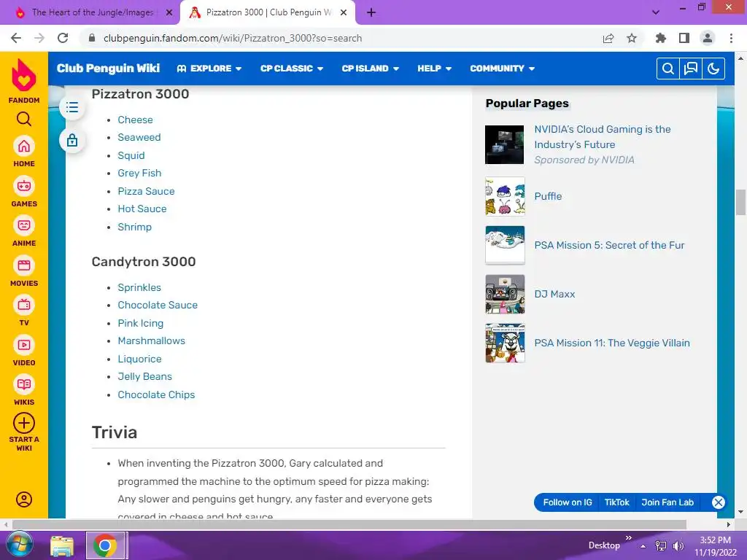Click the vertical page scrollbar thumb
The height and width of the screenshot is (560, 747).
point(740,203)
